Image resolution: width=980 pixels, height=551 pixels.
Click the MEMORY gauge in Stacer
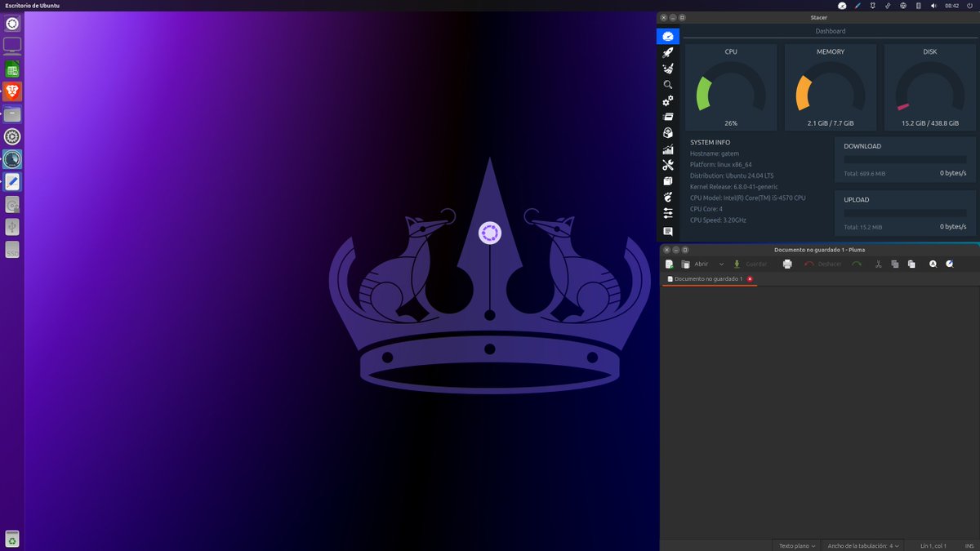(831, 87)
